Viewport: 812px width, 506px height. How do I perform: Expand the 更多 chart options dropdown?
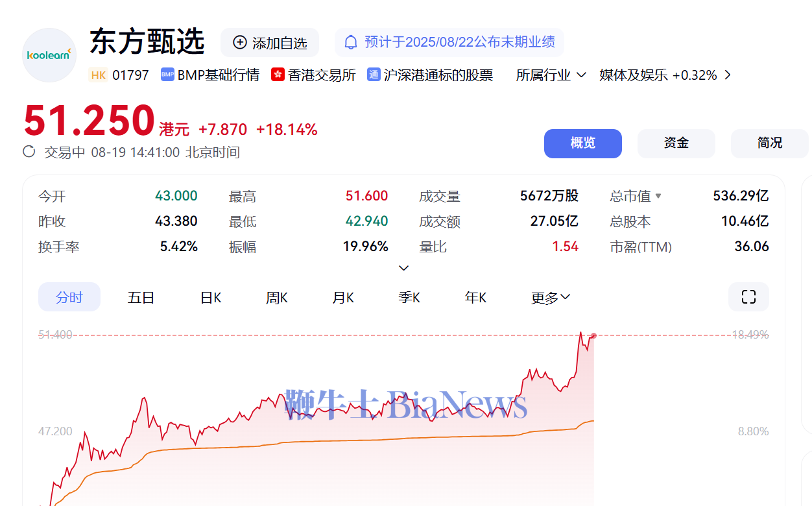(551, 298)
